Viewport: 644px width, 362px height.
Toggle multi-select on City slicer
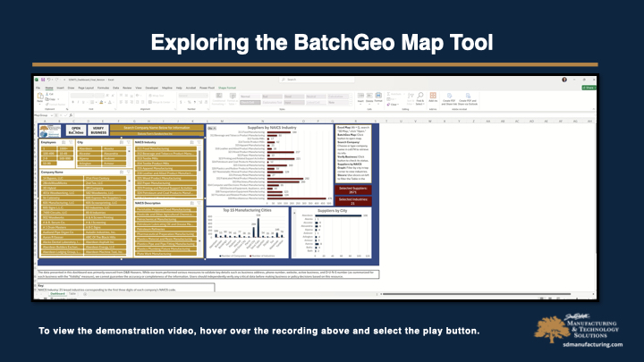click(122, 142)
